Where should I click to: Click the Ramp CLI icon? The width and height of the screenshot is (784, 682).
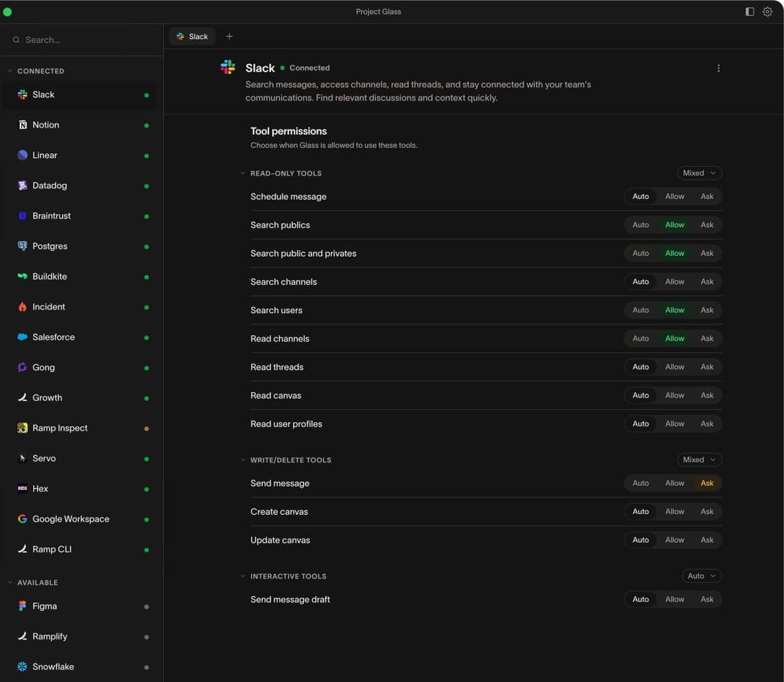pyautogui.click(x=23, y=549)
